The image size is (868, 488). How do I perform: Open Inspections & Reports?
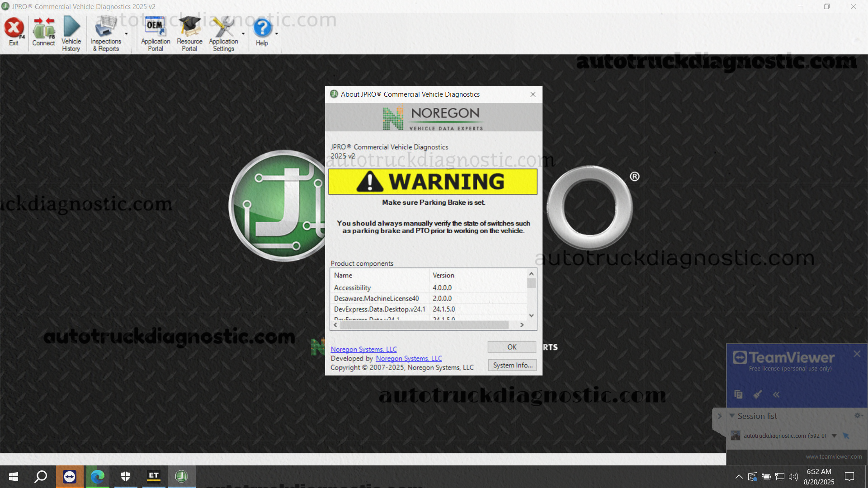pyautogui.click(x=106, y=34)
